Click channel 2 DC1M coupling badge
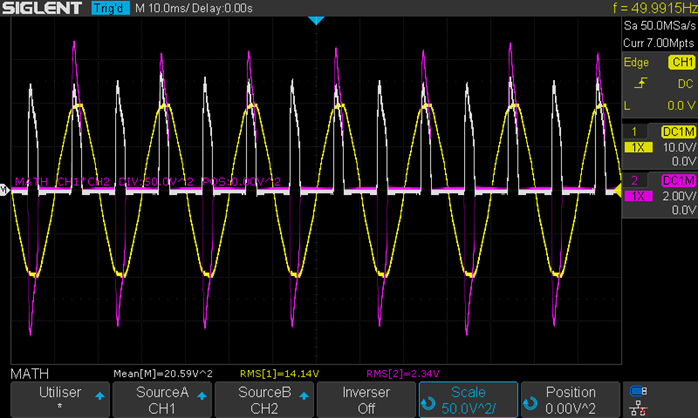699x419 pixels. (678, 180)
